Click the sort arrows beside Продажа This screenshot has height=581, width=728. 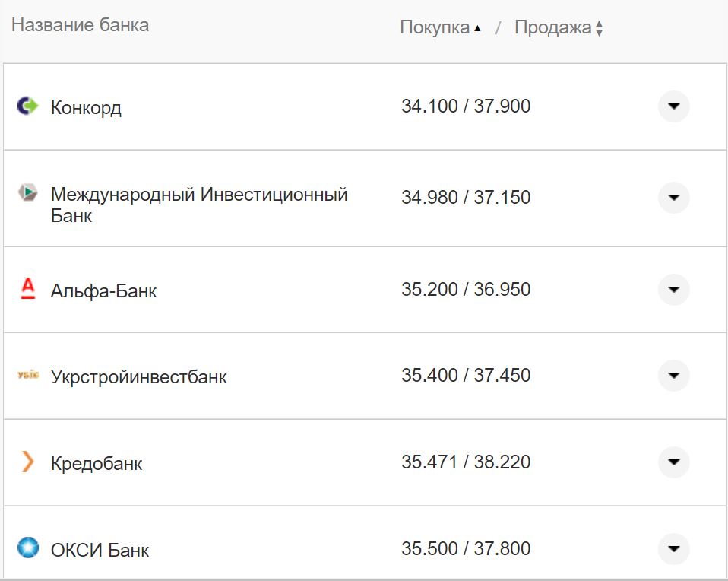pos(600,27)
